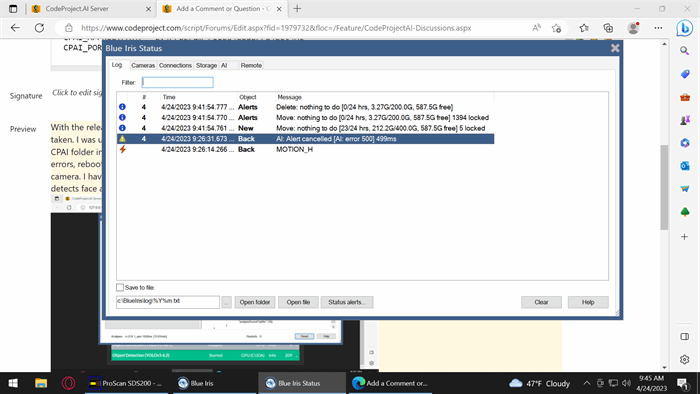Clear the log entries

coord(541,302)
